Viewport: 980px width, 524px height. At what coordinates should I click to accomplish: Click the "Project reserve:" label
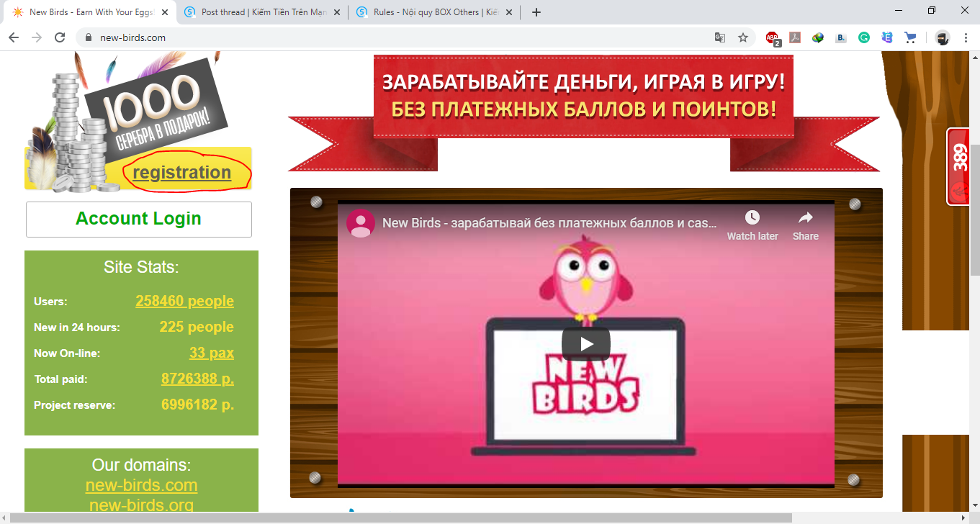[74, 405]
